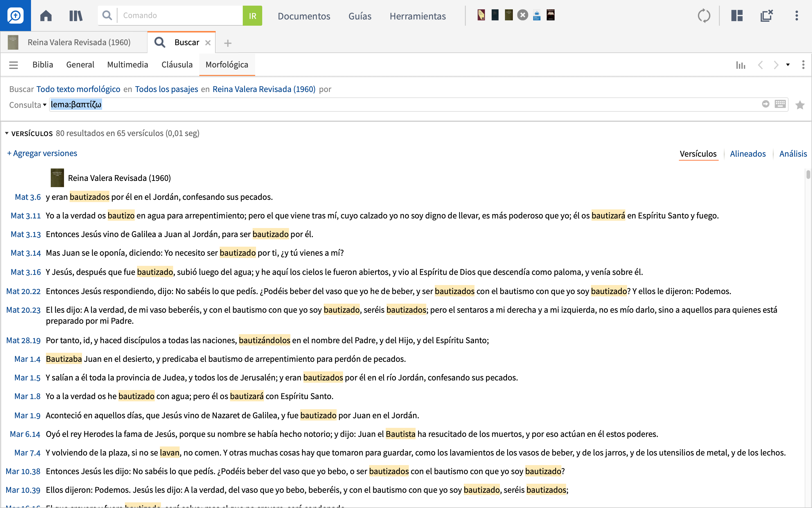Image resolution: width=812 pixels, height=508 pixels.
Task: Click highlighted word Bautista in Mar 6.14
Action: 400,434
